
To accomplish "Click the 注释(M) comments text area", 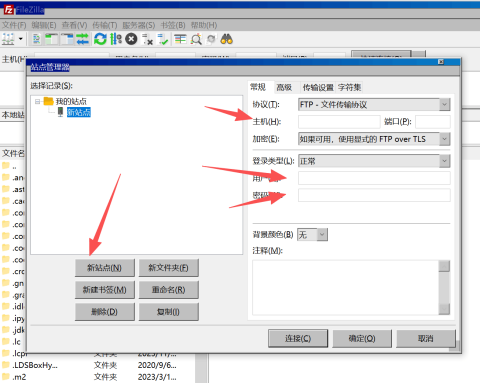I will [x=345, y=288].
